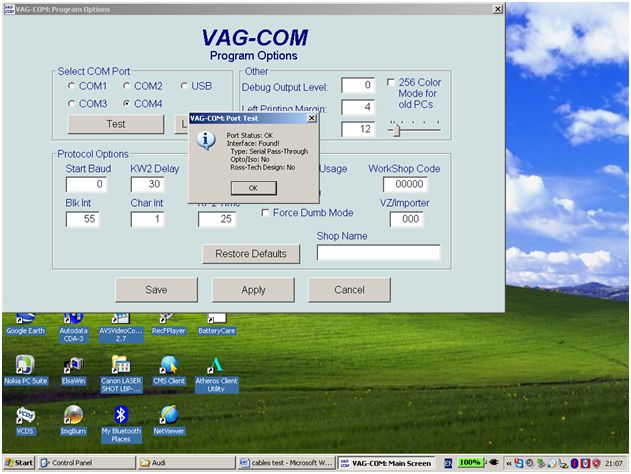Open the ImgBurn desktop icon
631x474 pixels.
(x=73, y=421)
